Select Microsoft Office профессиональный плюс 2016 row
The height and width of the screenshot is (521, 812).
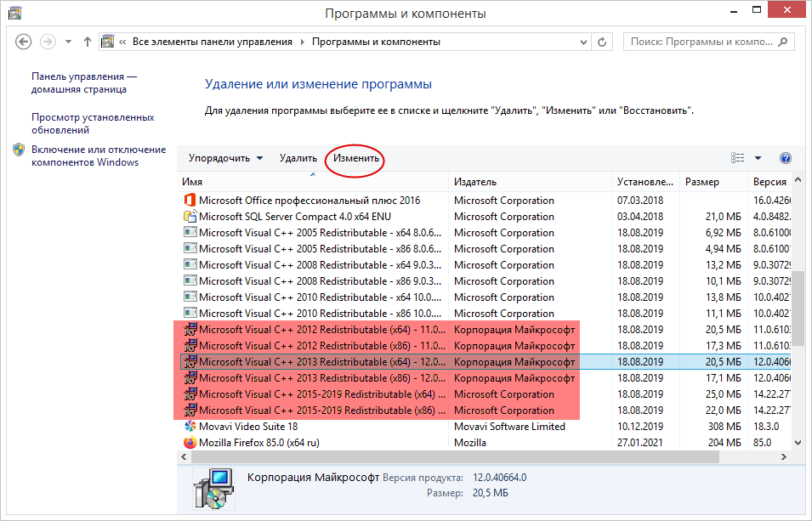(x=484, y=200)
